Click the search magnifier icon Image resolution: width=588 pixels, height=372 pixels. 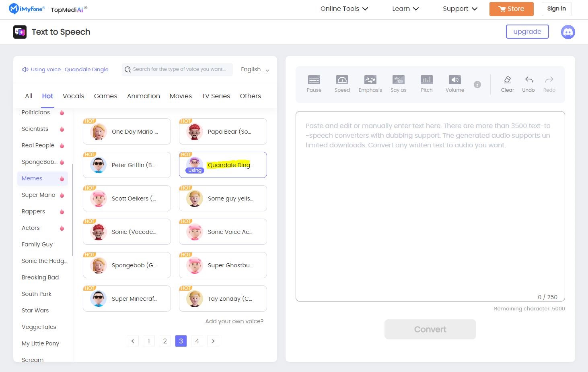point(127,69)
